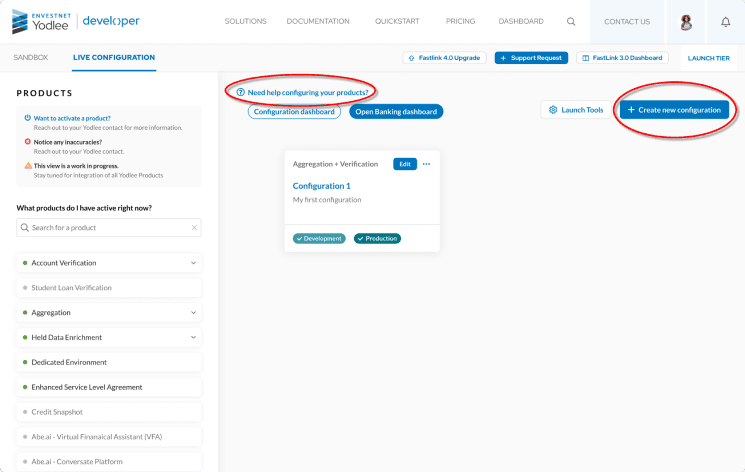Click the power icon beside Want to activate a product

point(28,118)
